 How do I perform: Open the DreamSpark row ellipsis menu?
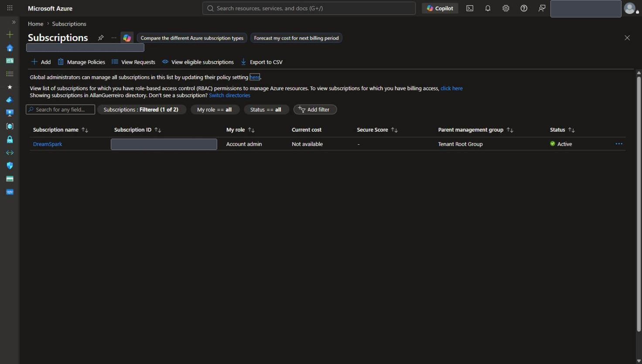(x=619, y=144)
